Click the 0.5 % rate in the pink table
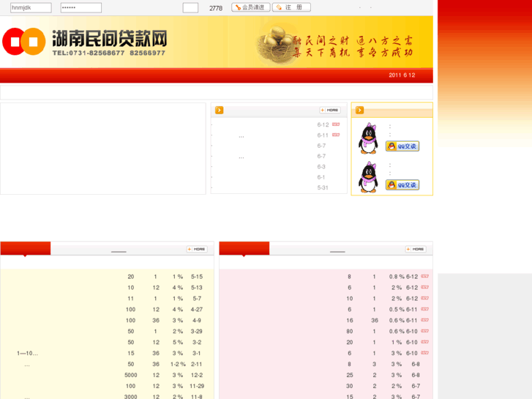532x399 pixels. 397,310
